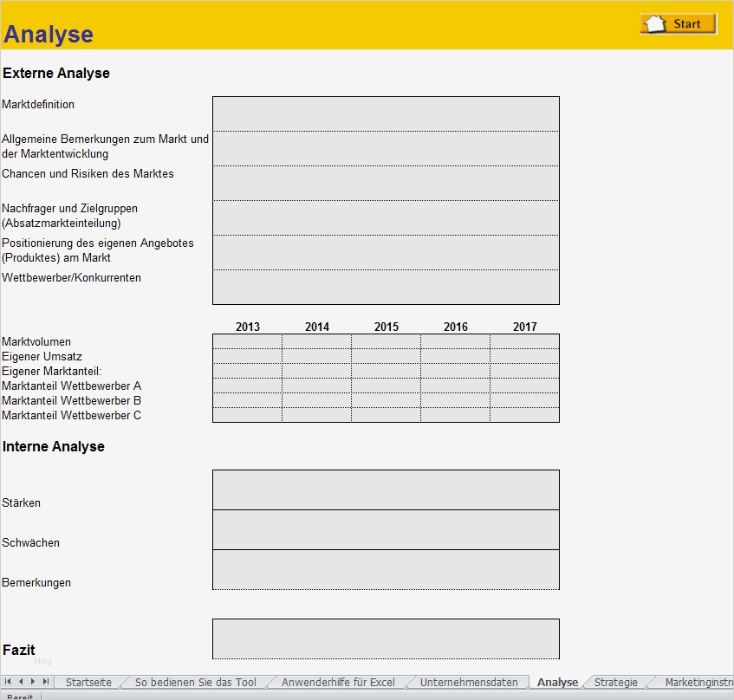Click previous sheet navigation arrow
The width and height of the screenshot is (734, 700).
pyautogui.click(x=21, y=681)
